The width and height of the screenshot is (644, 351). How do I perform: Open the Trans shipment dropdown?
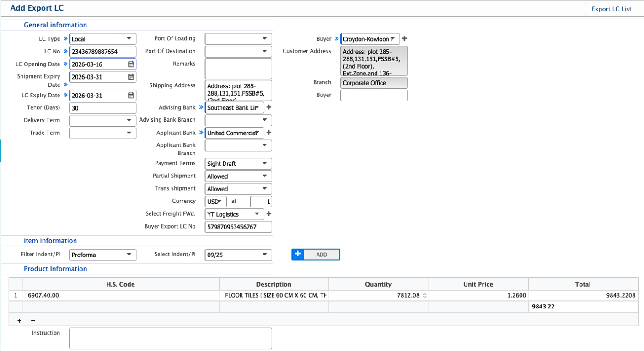pos(238,189)
